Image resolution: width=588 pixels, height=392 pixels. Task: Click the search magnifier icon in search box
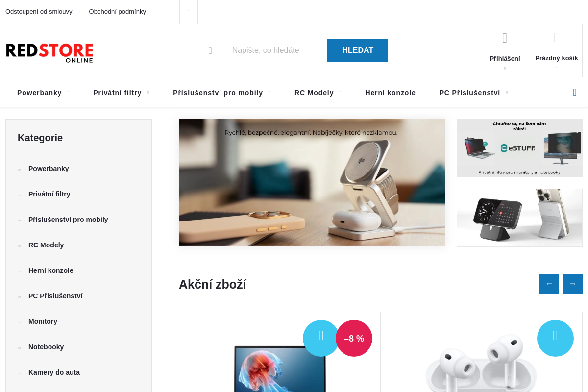tap(210, 50)
